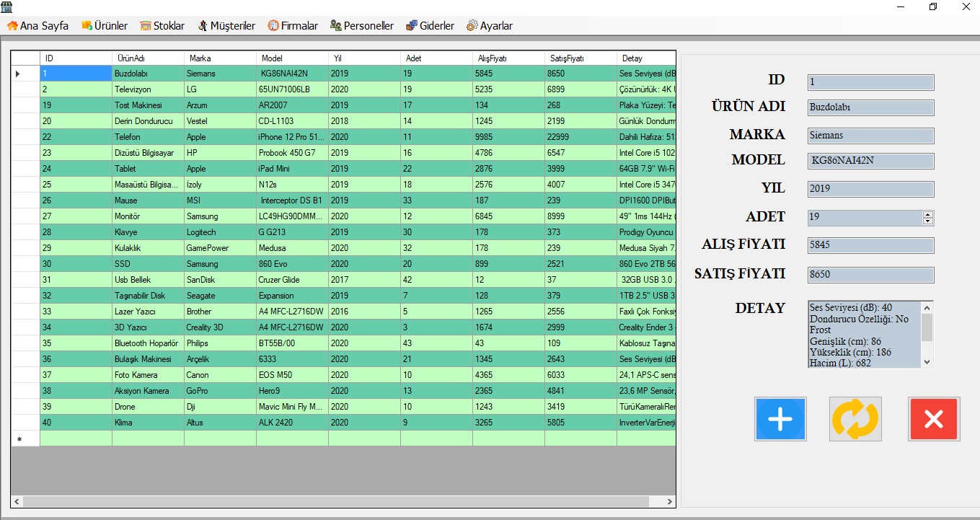Sort grid by Marka column header
980x520 pixels.
click(x=220, y=58)
